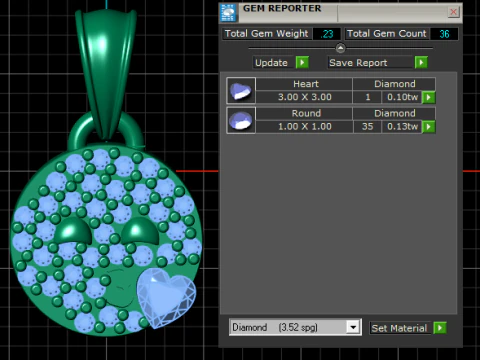This screenshot has width=480, height=360.
Task: Click the Gem Reporter title bar icon
Action: pos(229,13)
